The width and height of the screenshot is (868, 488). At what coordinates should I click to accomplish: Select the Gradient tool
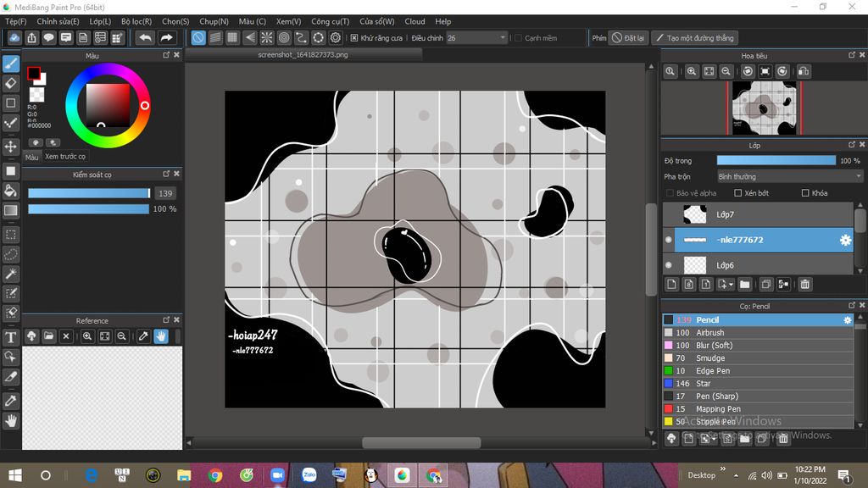(11, 210)
